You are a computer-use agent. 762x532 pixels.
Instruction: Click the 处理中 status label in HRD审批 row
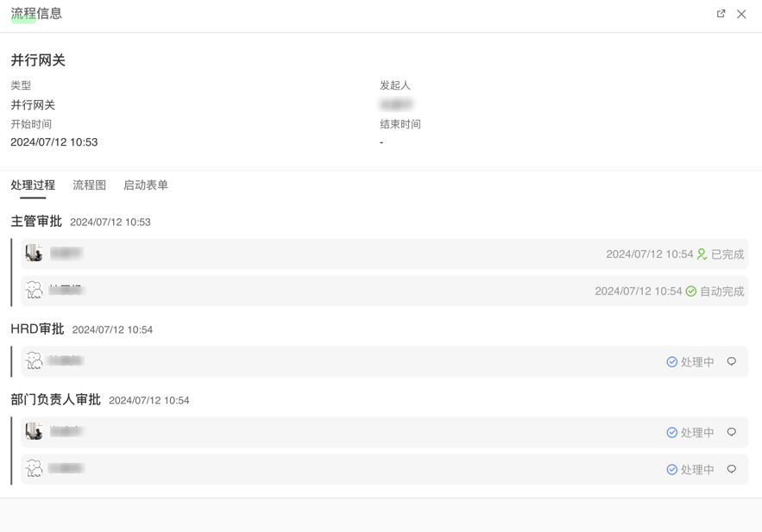point(696,361)
